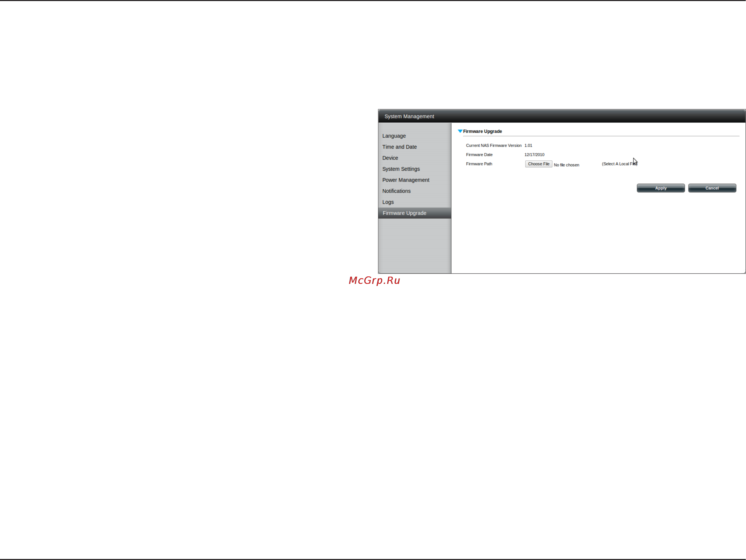Screen dimensions: 746x560
Task: Click the 'No file chosen' text
Action: [566, 165]
